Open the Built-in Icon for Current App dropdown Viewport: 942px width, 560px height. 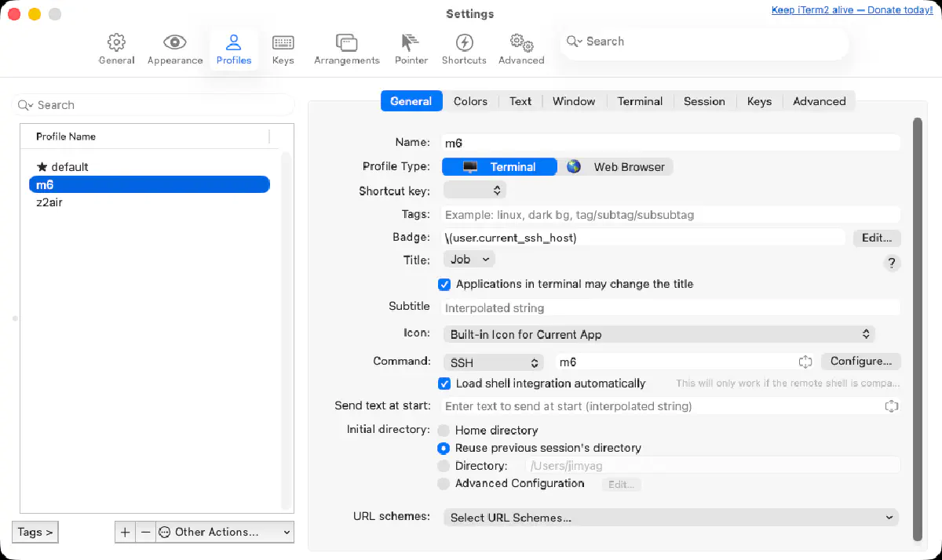click(659, 333)
